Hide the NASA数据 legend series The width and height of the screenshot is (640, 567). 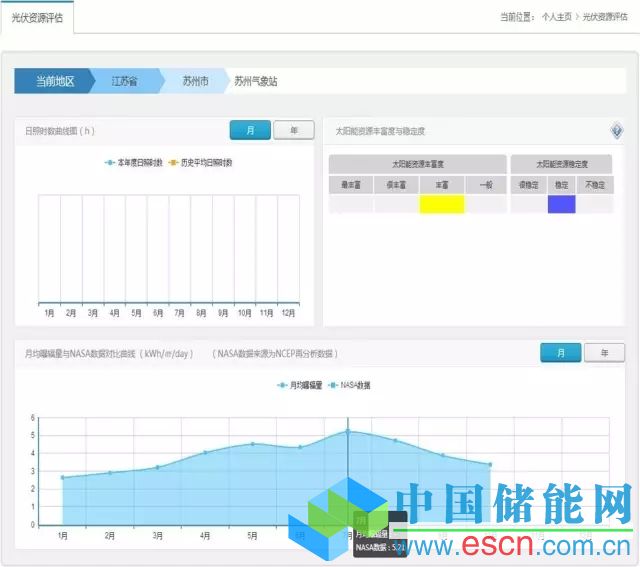tap(350, 385)
